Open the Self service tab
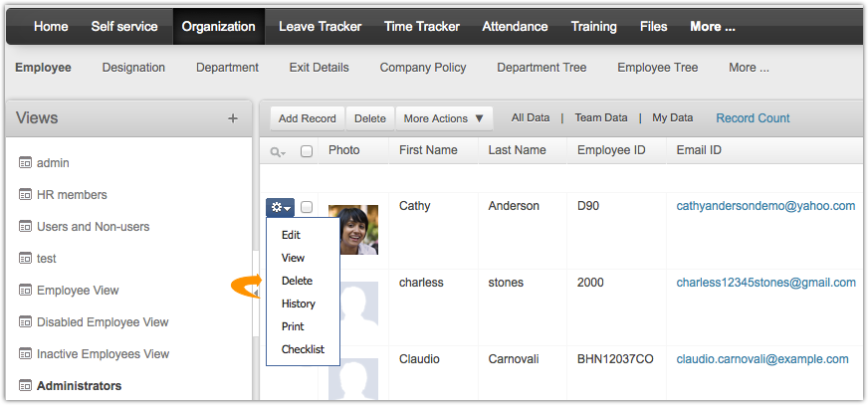The height and width of the screenshot is (405, 868). (124, 27)
